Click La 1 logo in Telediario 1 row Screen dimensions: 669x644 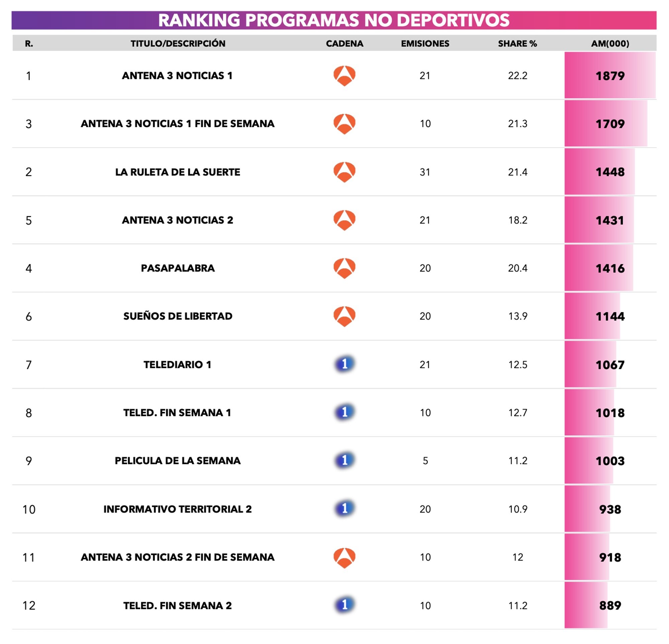[344, 364]
